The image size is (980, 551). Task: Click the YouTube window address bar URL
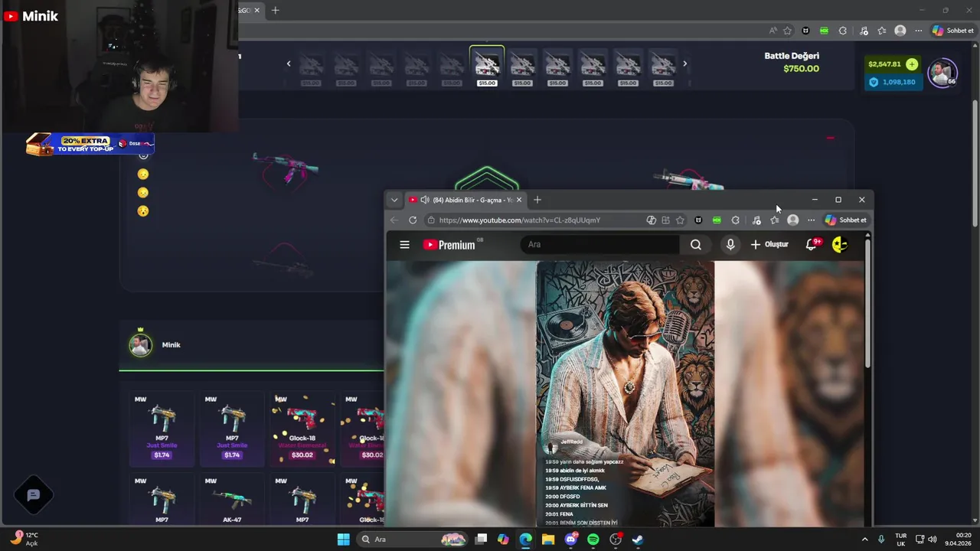tap(520, 220)
